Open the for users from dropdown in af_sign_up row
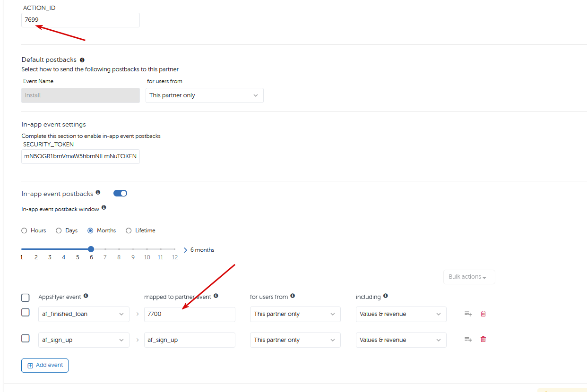Image resolution: width=587 pixels, height=392 pixels. [295, 340]
